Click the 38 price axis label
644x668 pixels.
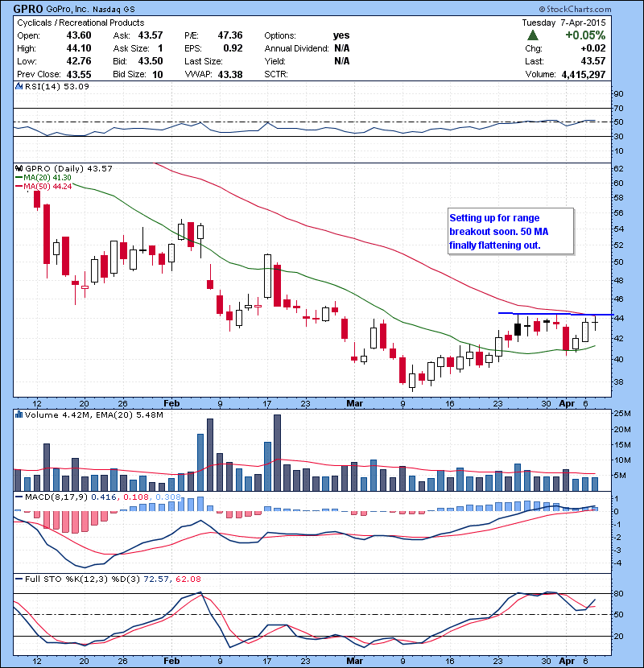click(x=618, y=382)
